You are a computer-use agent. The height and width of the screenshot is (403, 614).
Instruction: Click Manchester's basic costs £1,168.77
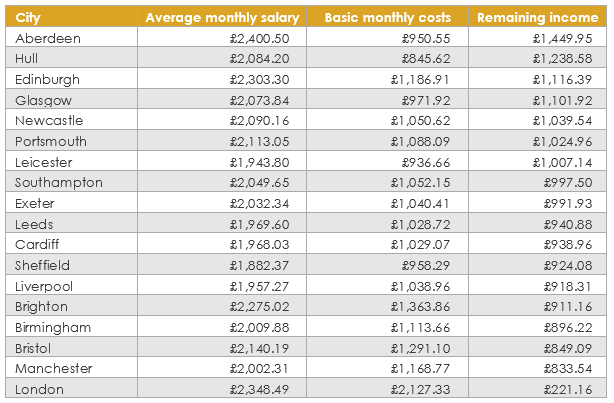(x=421, y=369)
